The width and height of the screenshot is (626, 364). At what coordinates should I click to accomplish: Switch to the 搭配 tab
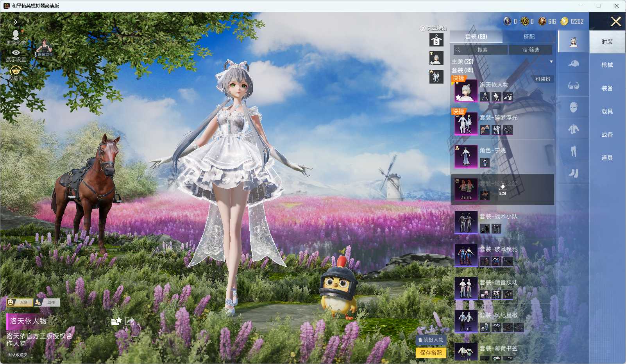tap(529, 37)
